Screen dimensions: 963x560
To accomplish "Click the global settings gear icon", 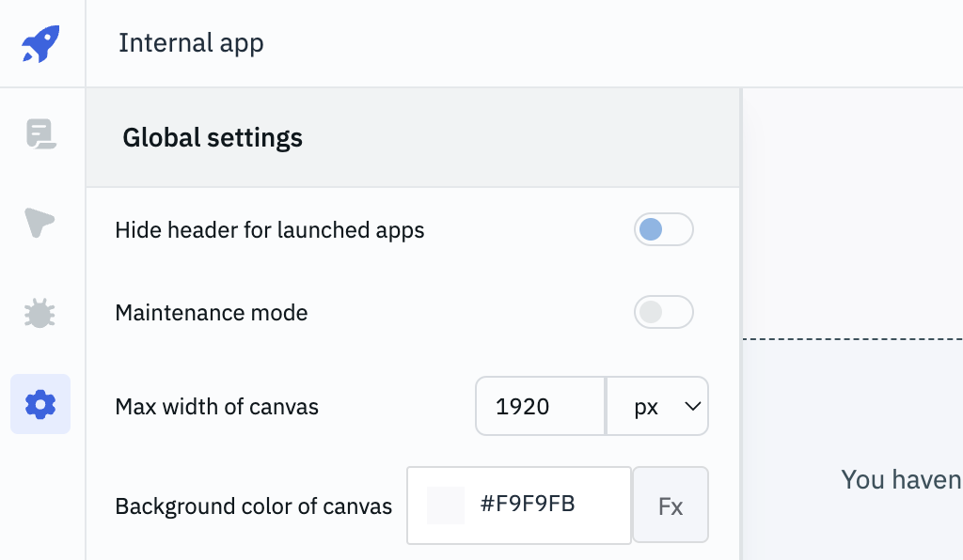I will (x=40, y=404).
